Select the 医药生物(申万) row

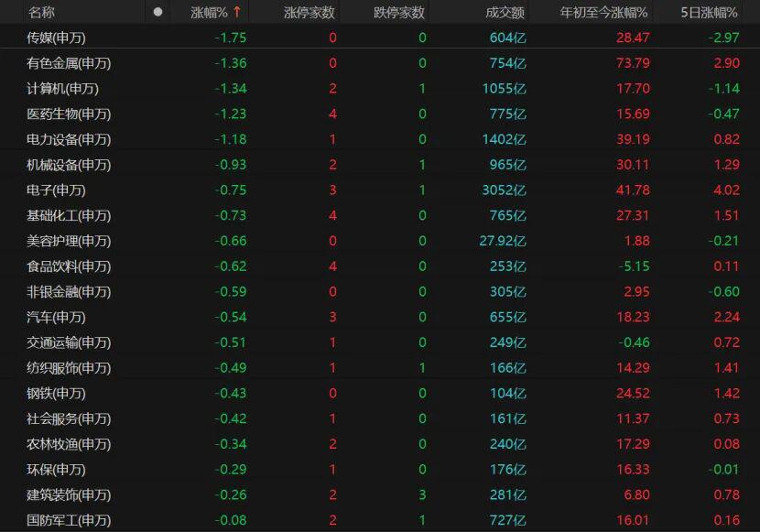[69, 114]
